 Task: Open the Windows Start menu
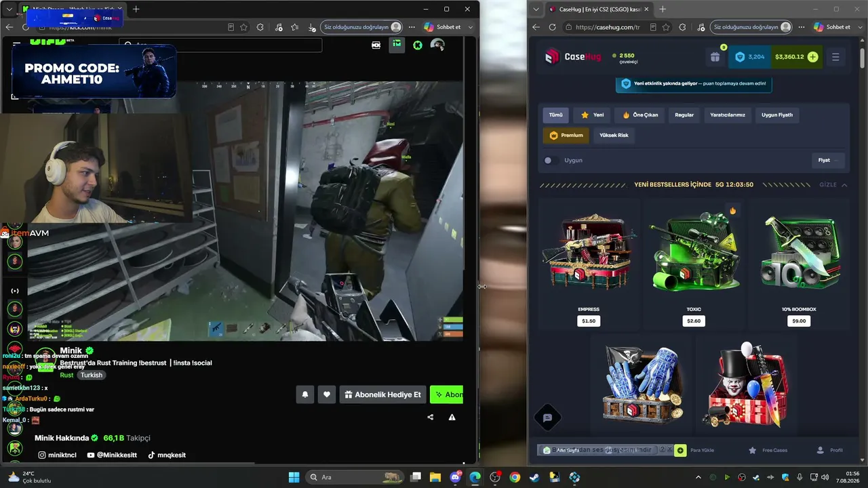pyautogui.click(x=294, y=477)
